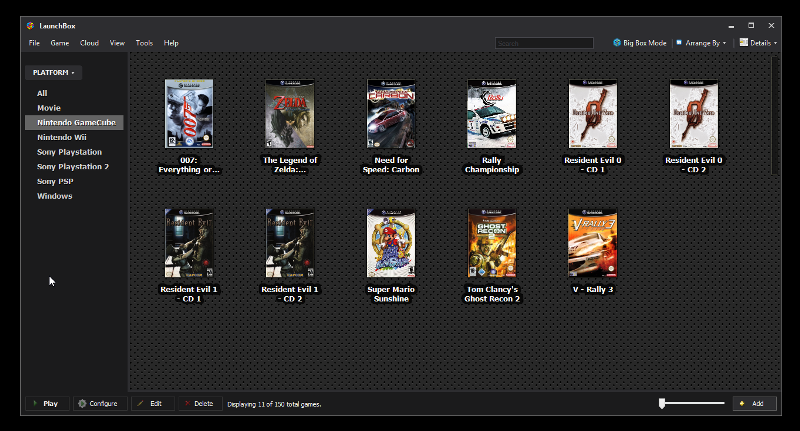The height and width of the screenshot is (431, 800).
Task: Click the Details panel icon
Action: point(744,42)
